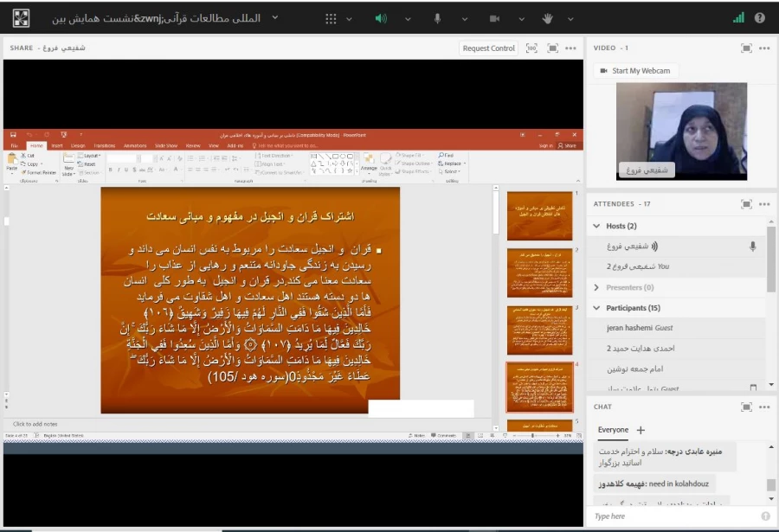Enable the microphone icon
779x532 pixels.
click(x=437, y=19)
